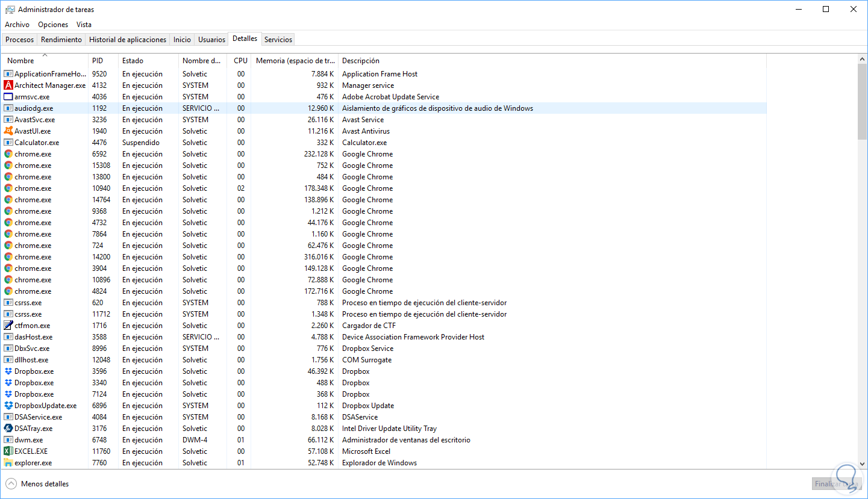Image resolution: width=868 pixels, height=499 pixels.
Task: Click the vertical scrollbar thumb
Action: click(862, 101)
